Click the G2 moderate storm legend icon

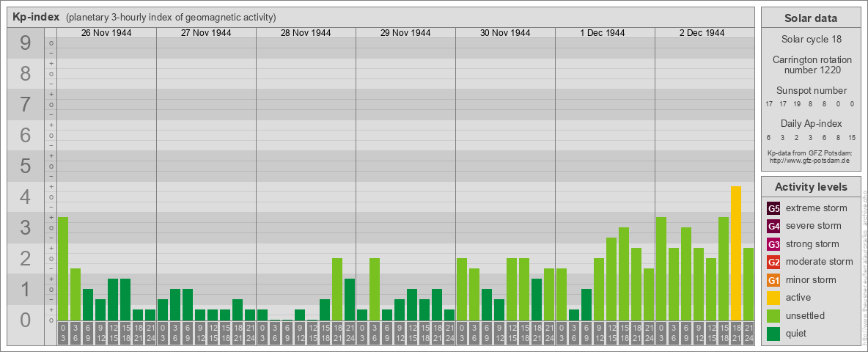click(x=773, y=262)
